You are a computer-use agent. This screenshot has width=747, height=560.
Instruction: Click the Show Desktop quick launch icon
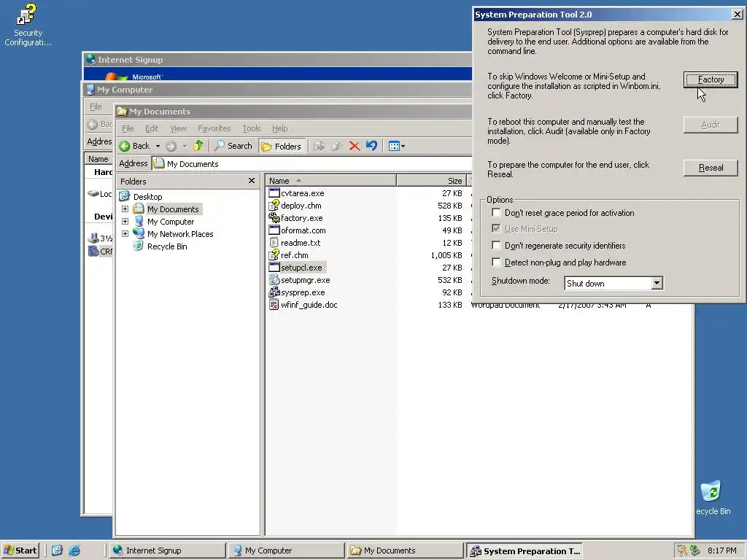coord(57,551)
